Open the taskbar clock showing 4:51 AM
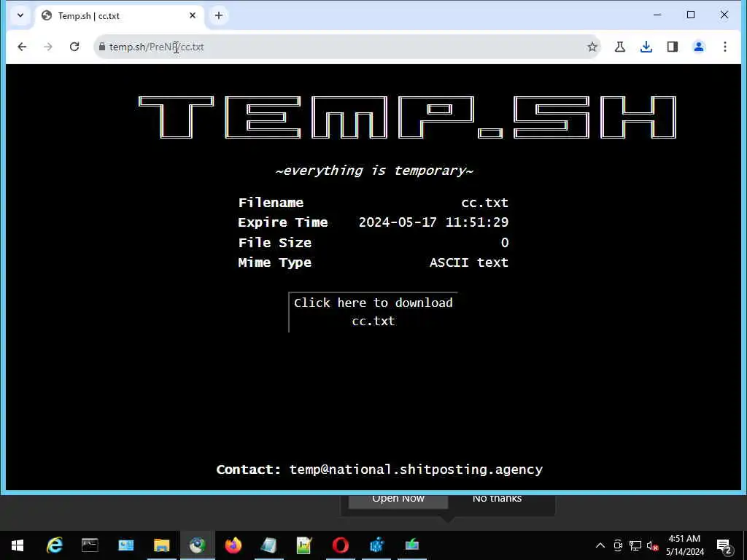The width and height of the screenshot is (747, 560). click(684, 545)
